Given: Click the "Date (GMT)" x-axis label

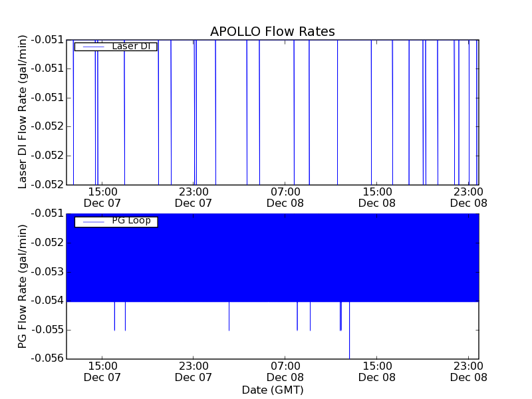Looking at the screenshot, I should (273, 390).
